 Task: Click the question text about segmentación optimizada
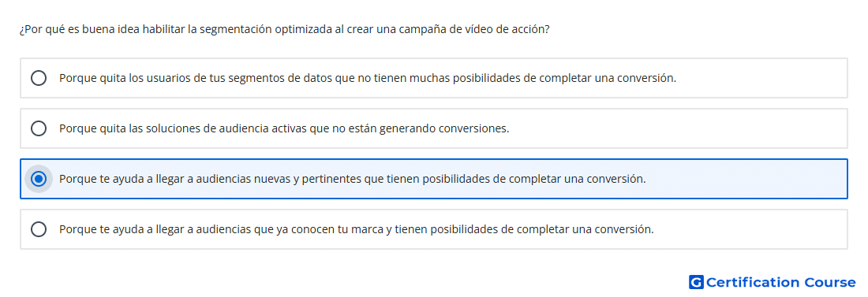pos(285,29)
